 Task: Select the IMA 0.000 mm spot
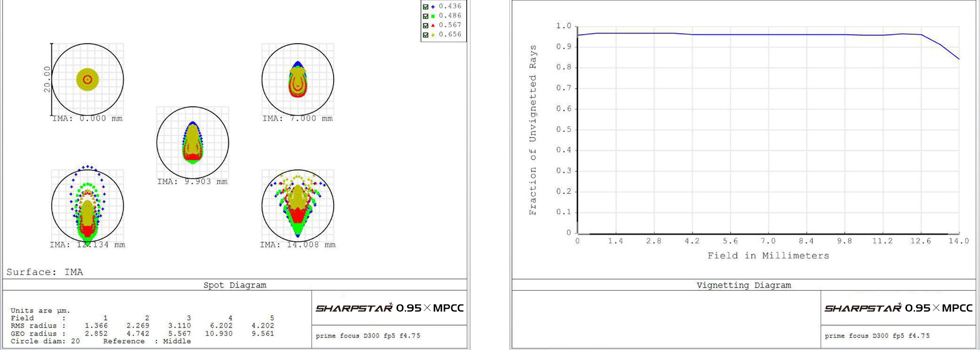(87, 79)
